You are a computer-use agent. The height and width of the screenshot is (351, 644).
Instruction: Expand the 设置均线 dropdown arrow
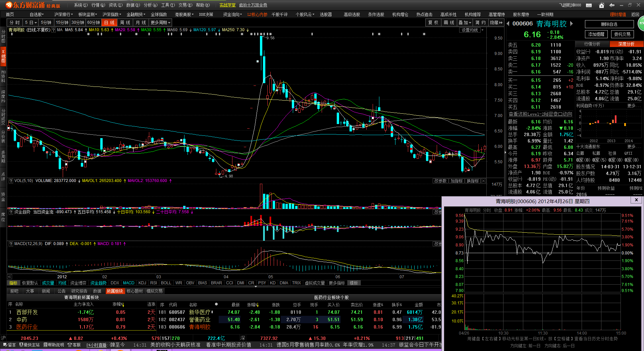point(482,30)
